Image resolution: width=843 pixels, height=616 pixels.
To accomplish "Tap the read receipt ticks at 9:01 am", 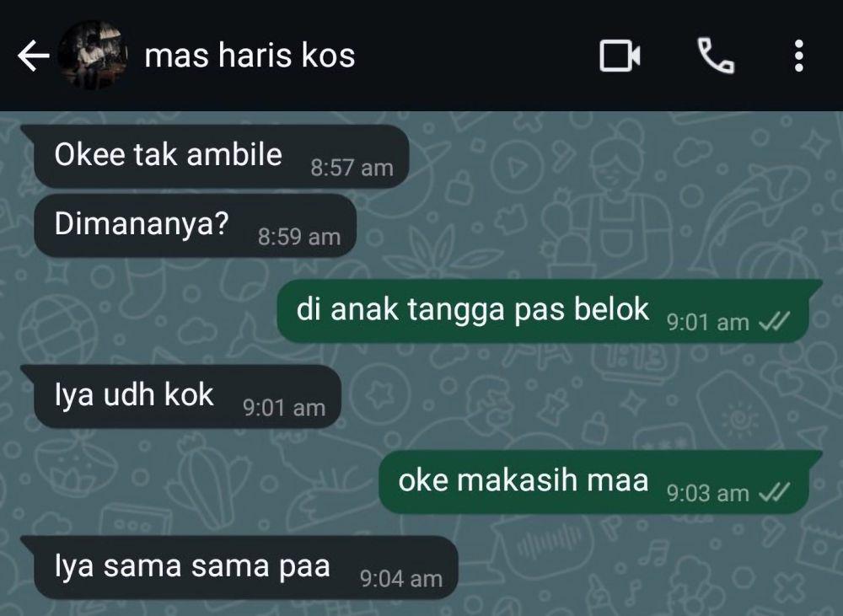I will tap(774, 321).
